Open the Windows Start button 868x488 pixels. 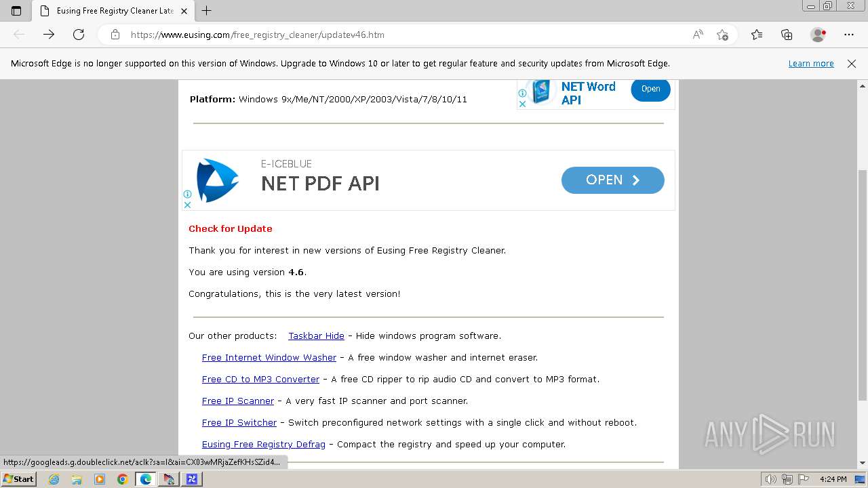(x=19, y=479)
